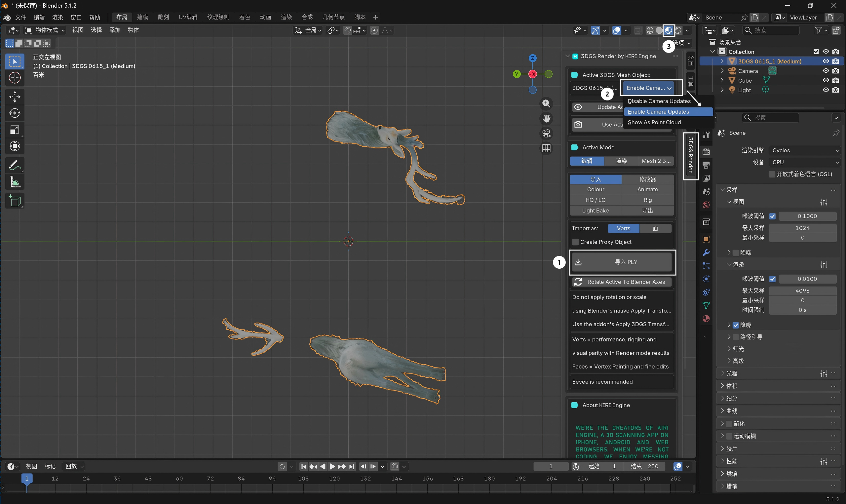Open the 编辑 menu
Image resolution: width=846 pixels, height=504 pixels.
(39, 17)
